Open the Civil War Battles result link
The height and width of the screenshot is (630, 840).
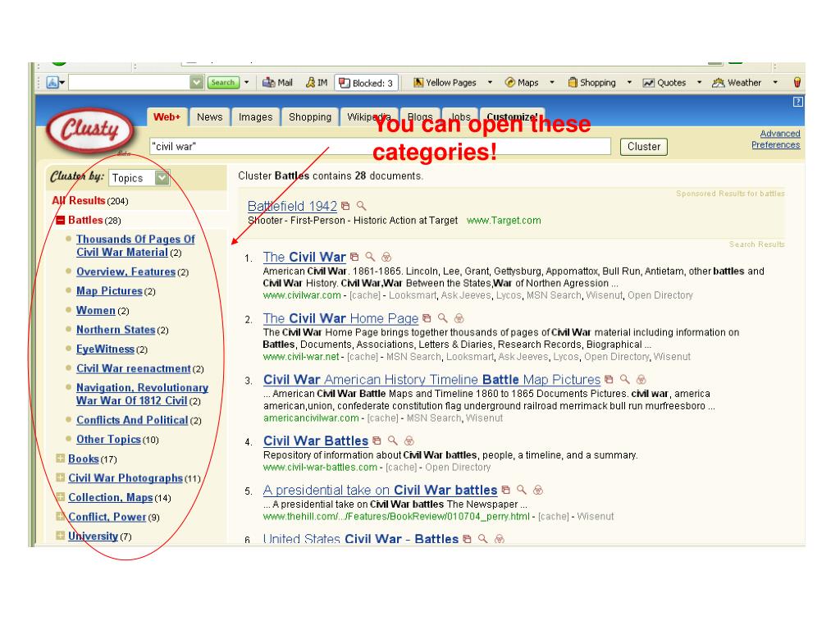316,441
